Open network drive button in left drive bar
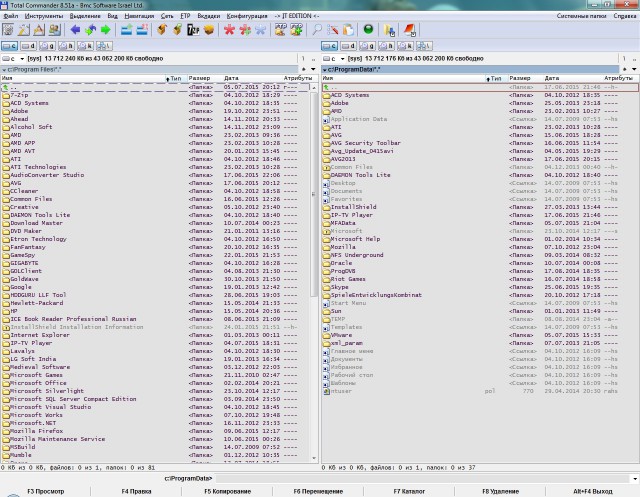Screen dimensions: 640x497 point(104,46)
